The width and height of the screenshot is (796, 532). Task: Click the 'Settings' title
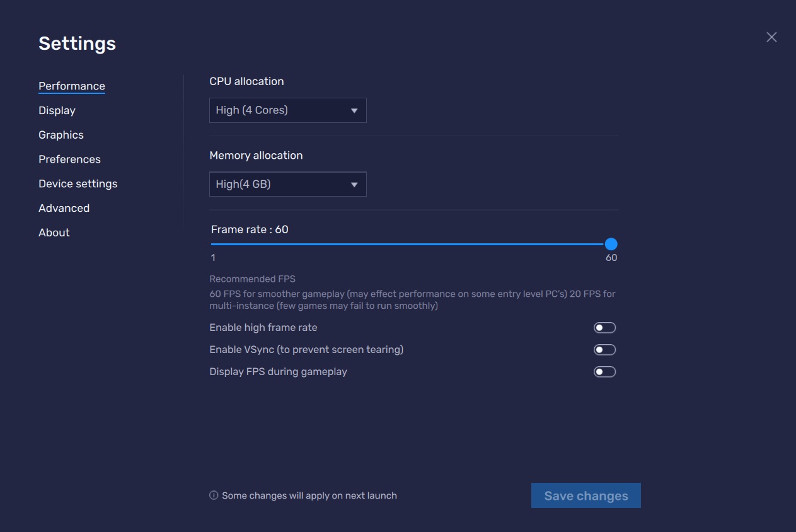pyautogui.click(x=77, y=43)
